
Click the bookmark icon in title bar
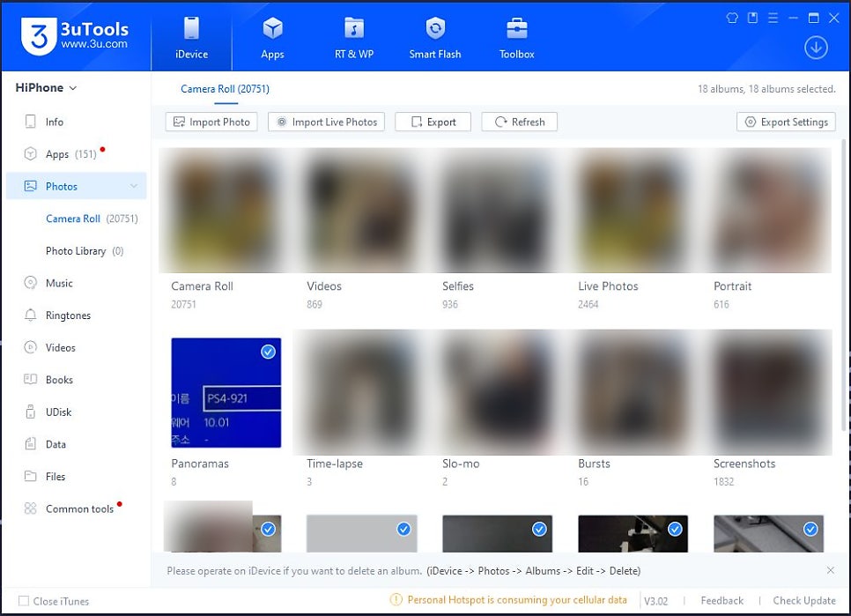point(752,18)
